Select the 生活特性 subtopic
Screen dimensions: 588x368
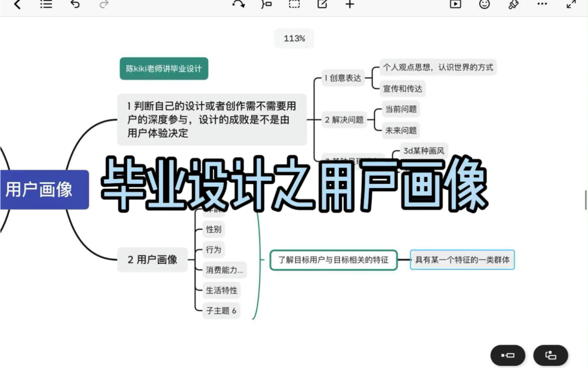[222, 290]
